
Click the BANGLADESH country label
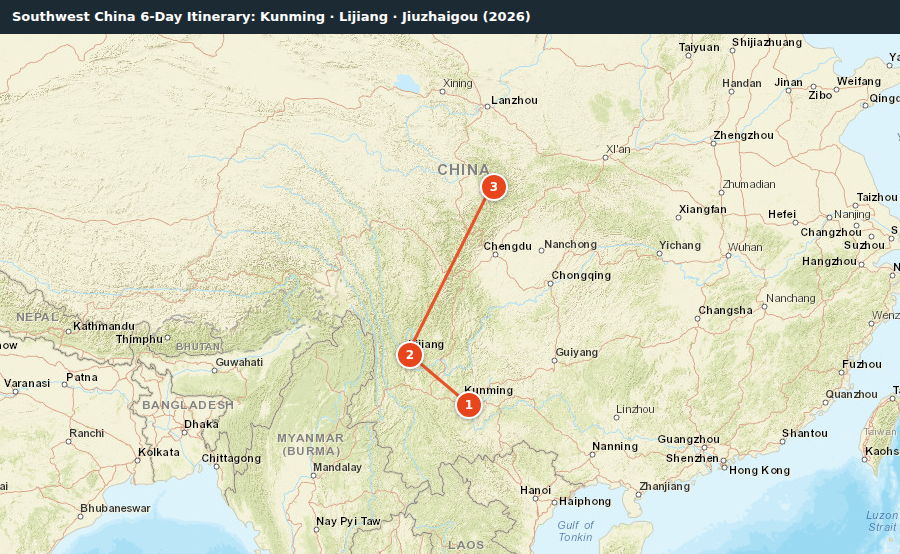point(188,405)
